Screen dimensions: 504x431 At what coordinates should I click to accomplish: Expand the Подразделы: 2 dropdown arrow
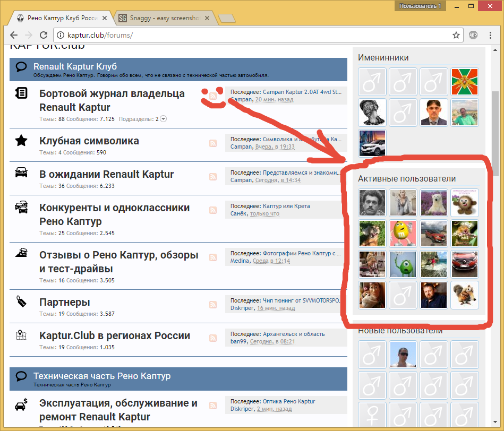pyautogui.click(x=163, y=119)
